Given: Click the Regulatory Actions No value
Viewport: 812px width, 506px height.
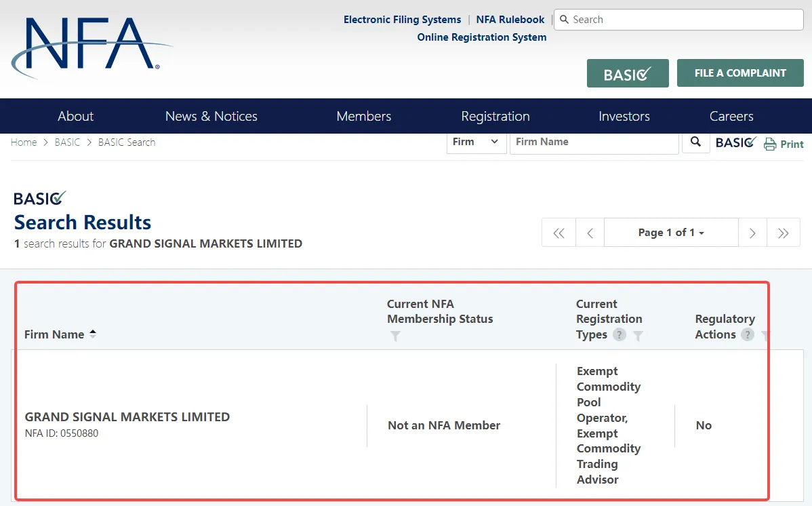Looking at the screenshot, I should pyautogui.click(x=704, y=426).
